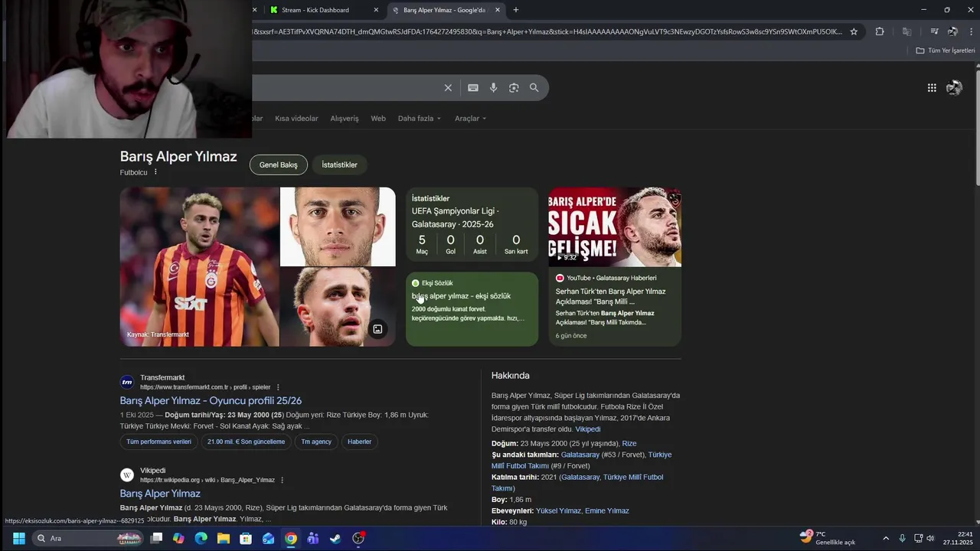Image resolution: width=980 pixels, height=551 pixels.
Task: Click the Windows taskbar Ara search box
Action: coord(86,539)
